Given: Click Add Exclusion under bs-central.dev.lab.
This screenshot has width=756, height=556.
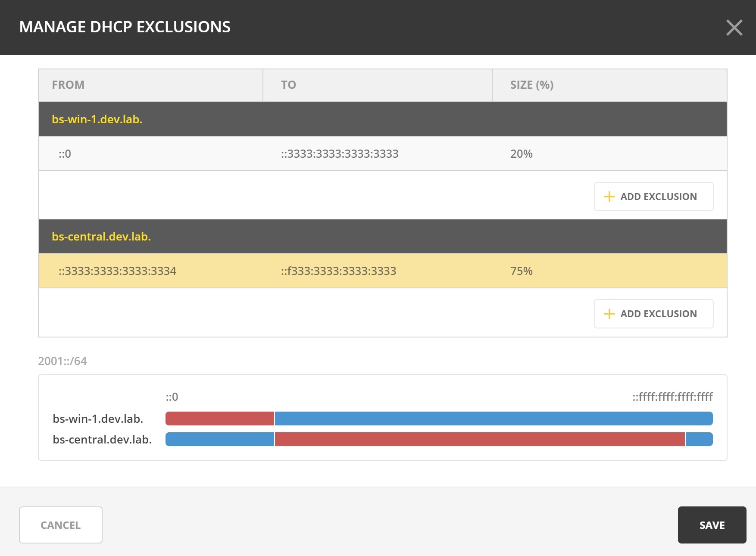Looking at the screenshot, I should [653, 314].
